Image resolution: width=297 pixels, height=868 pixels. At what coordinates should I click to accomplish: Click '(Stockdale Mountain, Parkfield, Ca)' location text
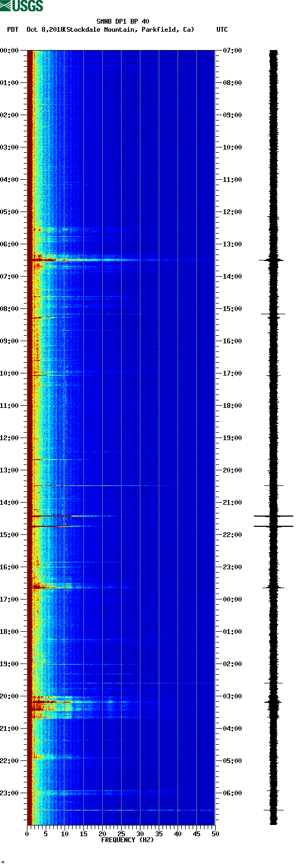[x=129, y=30]
